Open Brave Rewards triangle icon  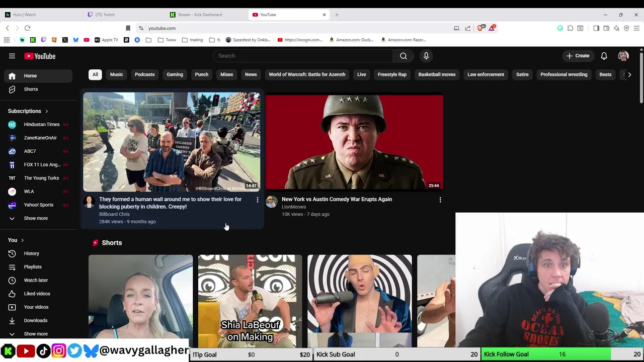pos(492,28)
